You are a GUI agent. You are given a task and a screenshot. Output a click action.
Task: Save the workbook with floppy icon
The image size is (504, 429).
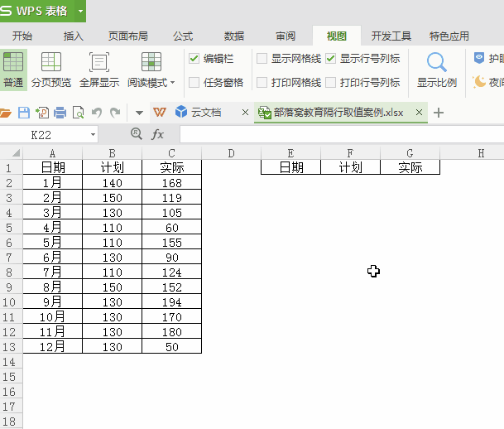click(24, 113)
